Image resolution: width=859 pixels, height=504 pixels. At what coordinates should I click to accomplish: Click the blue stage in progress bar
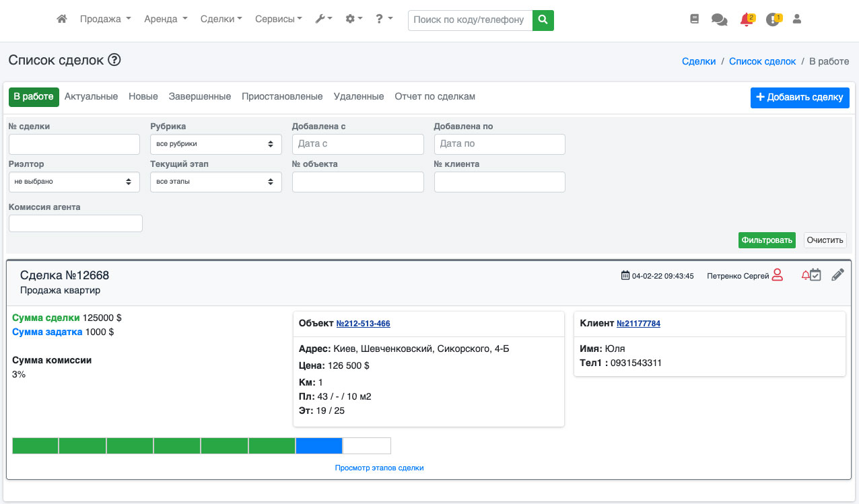(319, 445)
